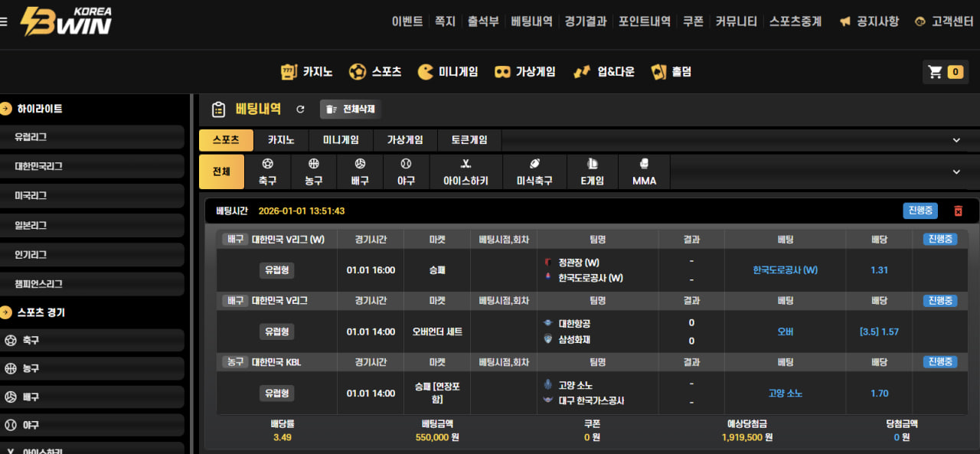Open the hamburger menu icon

[x=4, y=22]
